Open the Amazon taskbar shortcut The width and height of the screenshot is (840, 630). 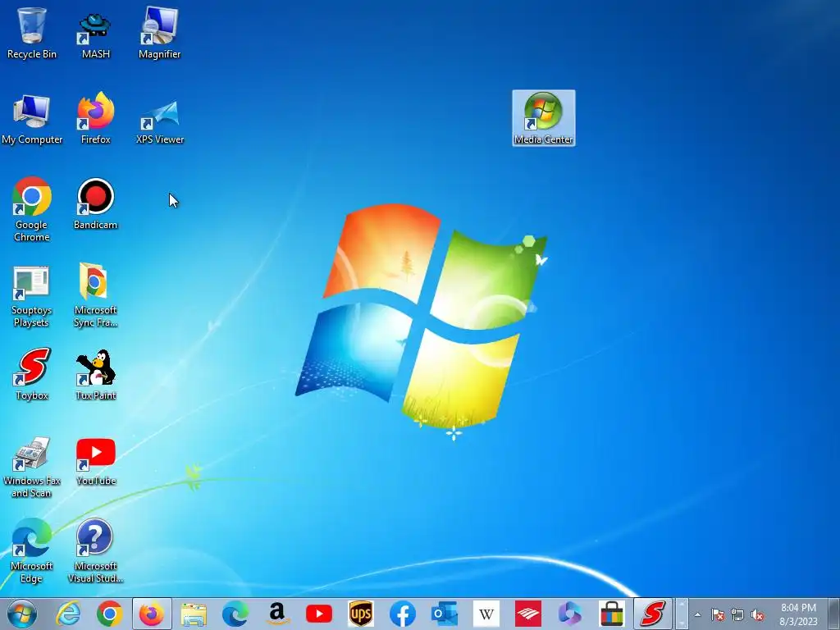point(277,614)
